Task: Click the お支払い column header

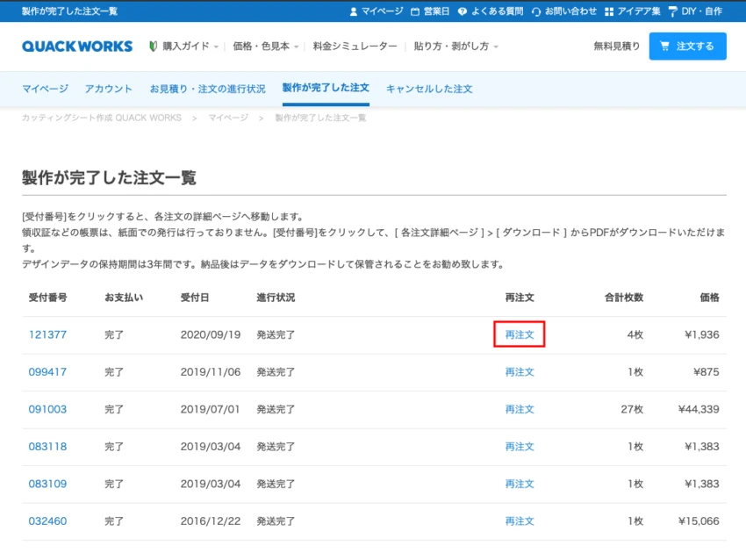Action: 124,298
